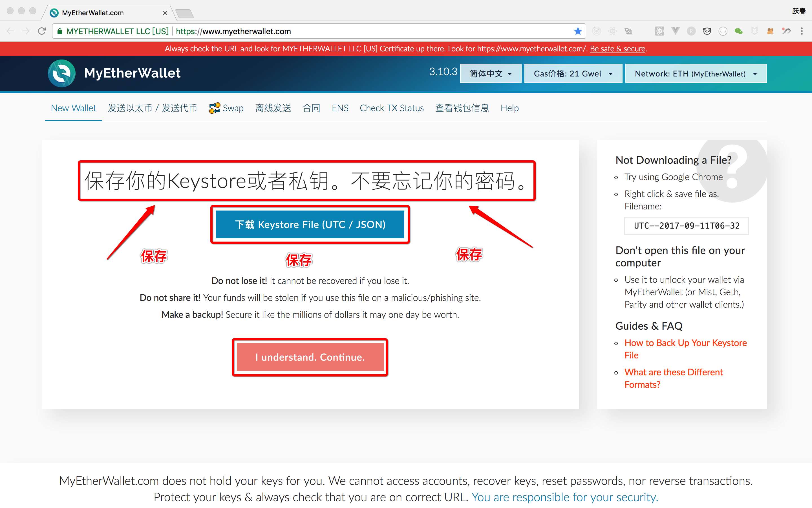The width and height of the screenshot is (812, 508).
Task: Click the Swap exchange arrows icon
Action: point(214,108)
